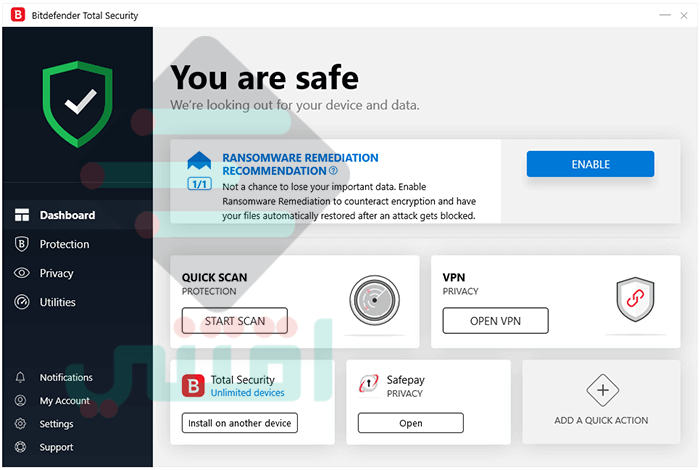Viewport: 700px width, 470px height.
Task: Open the Protection section
Action: pyautogui.click(x=78, y=244)
